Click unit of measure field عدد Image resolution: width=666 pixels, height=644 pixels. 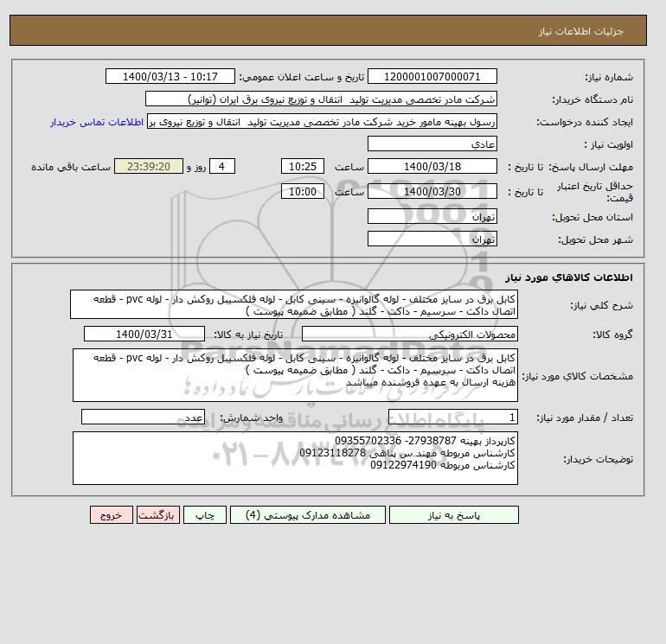point(143,417)
